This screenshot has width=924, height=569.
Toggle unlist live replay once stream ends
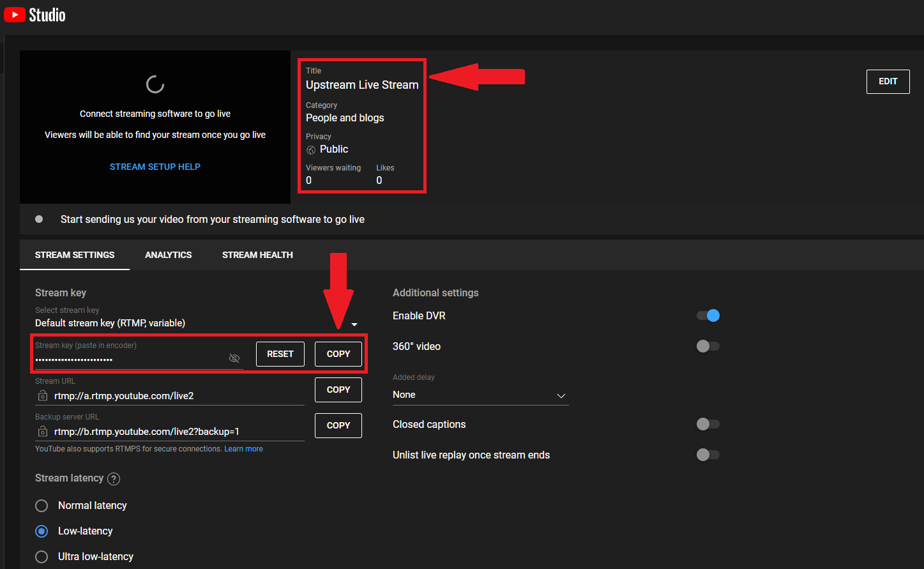coord(708,454)
